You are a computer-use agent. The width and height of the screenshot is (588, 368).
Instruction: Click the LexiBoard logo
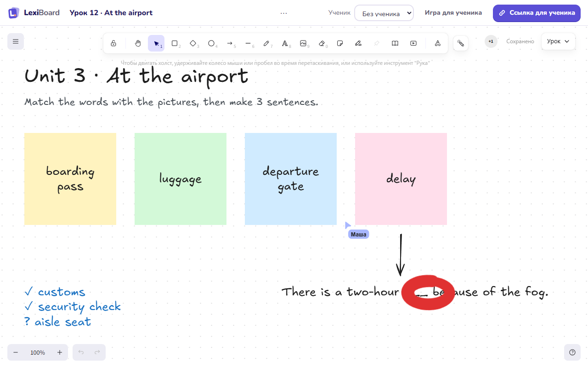(x=34, y=13)
